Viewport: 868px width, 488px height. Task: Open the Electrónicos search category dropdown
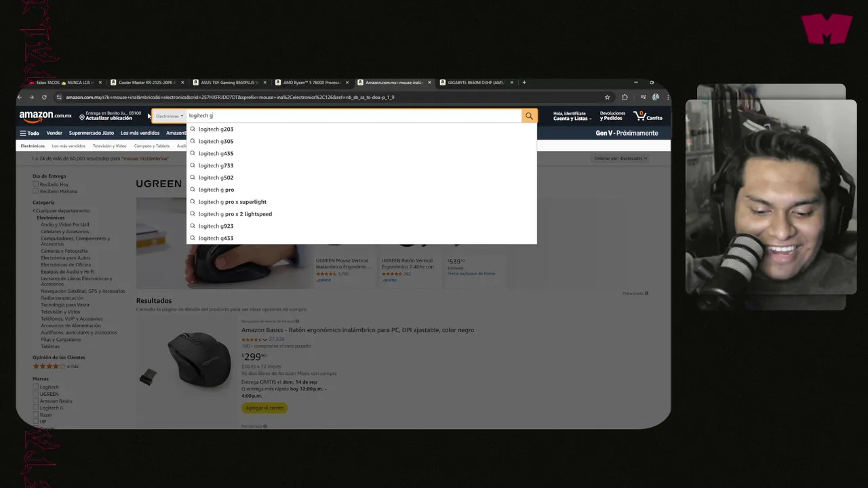click(x=170, y=116)
